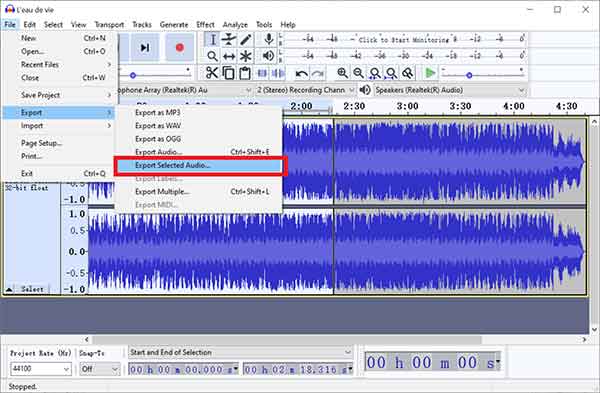Collapse the track using the triangle button

9,289
